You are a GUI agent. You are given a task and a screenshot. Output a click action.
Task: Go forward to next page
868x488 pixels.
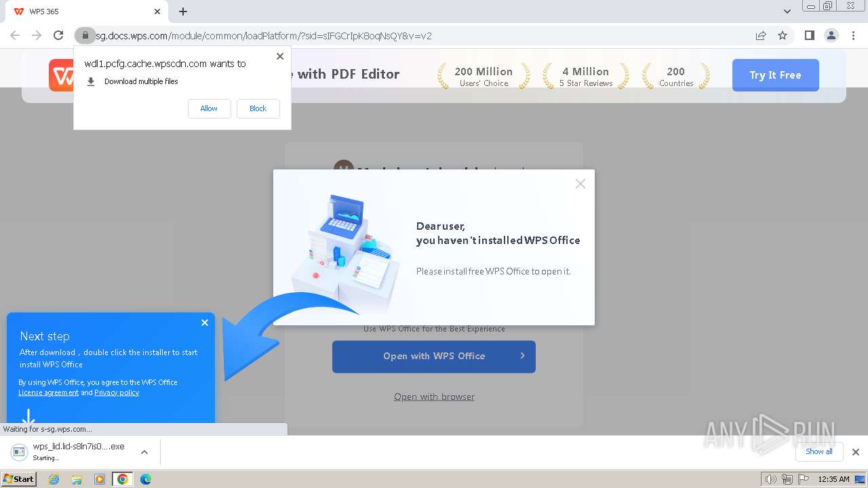37,35
